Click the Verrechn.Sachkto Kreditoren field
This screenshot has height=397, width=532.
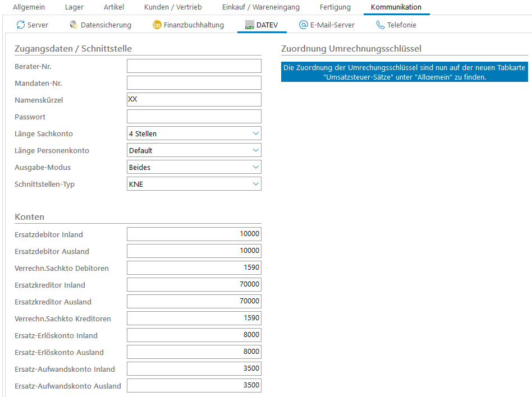point(194,318)
